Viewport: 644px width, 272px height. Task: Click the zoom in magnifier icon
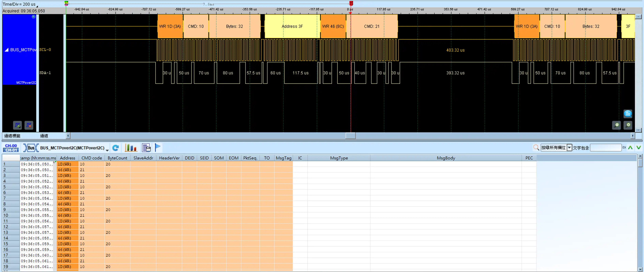628,125
